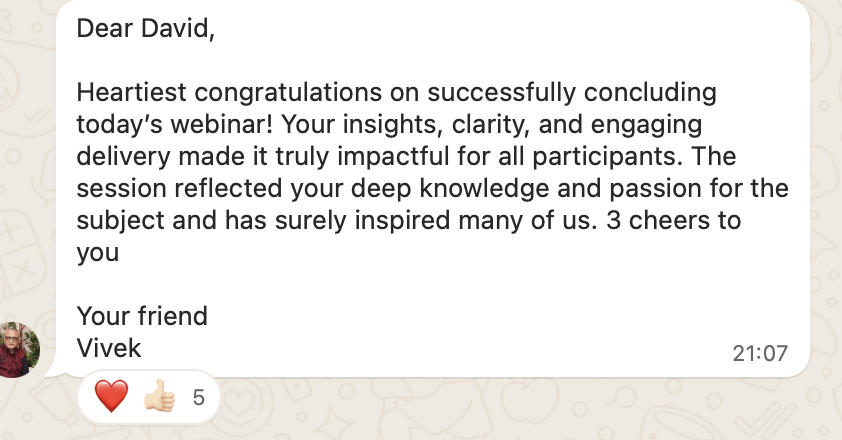
Task: Click the "Dear David," greeting line
Action: pos(146,31)
